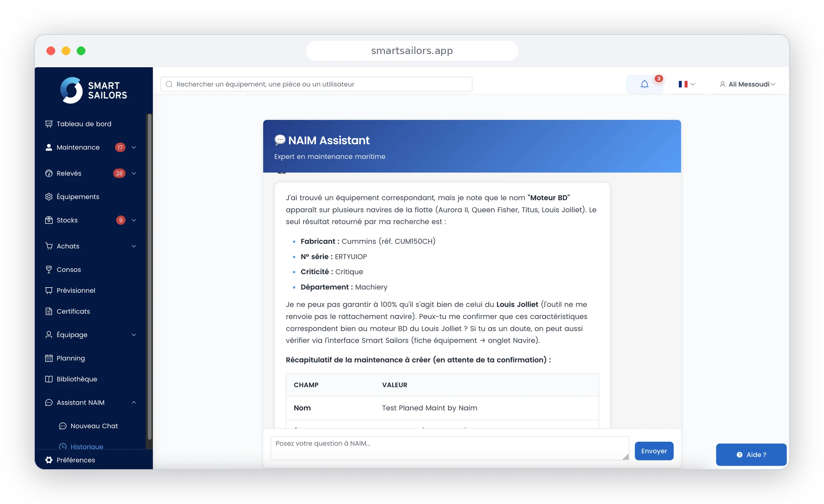Open Tableau de bord icon in sidebar

click(x=49, y=124)
